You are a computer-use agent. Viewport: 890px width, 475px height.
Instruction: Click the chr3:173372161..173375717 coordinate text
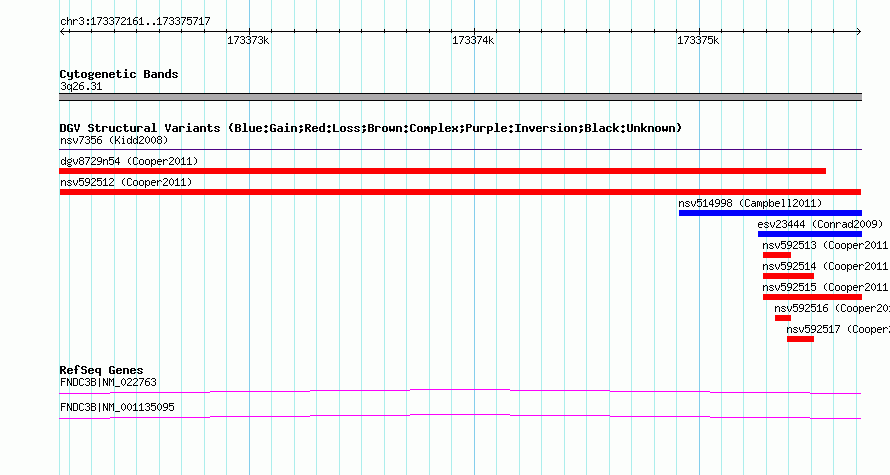[x=135, y=22]
